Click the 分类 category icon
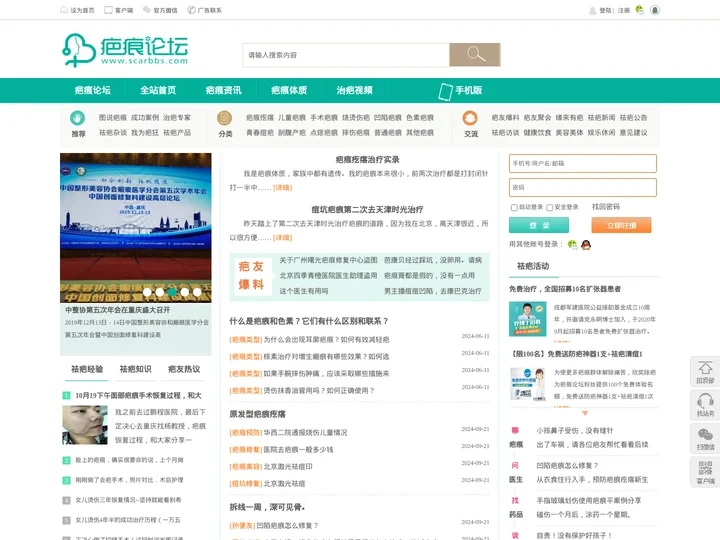Screen dimensions: 720x540 225,118
